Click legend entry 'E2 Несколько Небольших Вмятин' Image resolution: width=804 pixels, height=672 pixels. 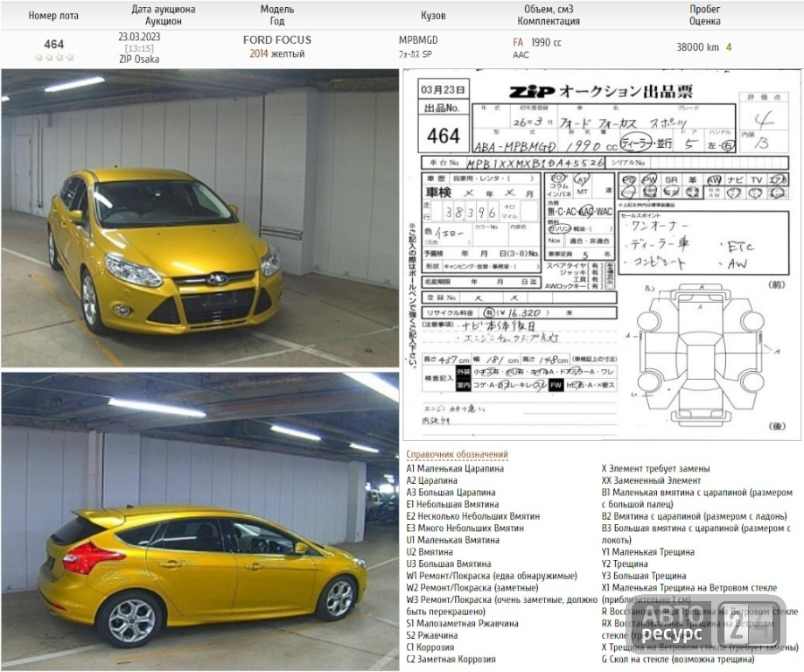(472, 516)
